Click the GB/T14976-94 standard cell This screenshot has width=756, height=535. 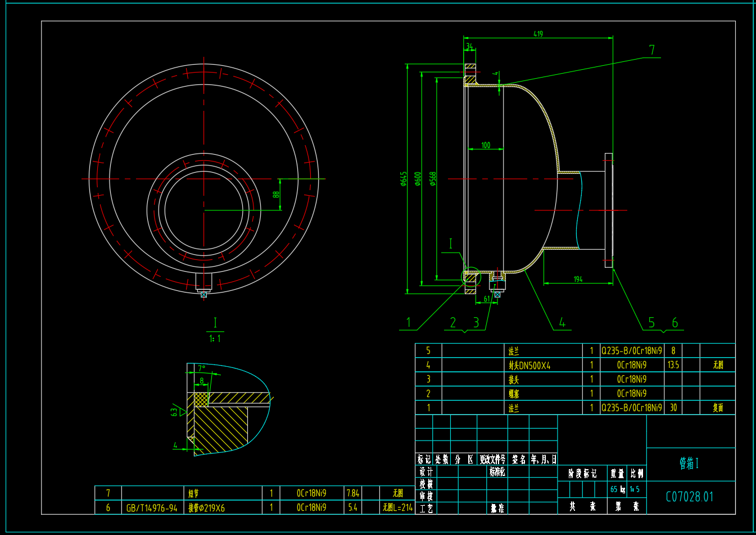pyautogui.click(x=152, y=508)
